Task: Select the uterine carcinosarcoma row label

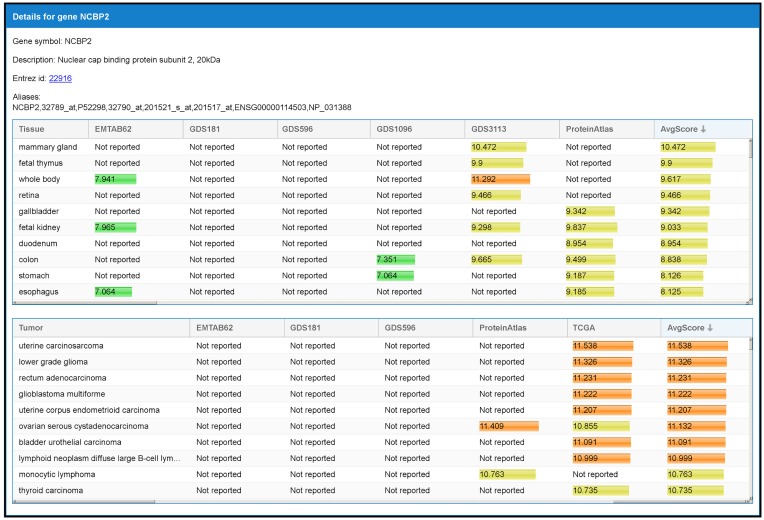Action: coord(61,346)
